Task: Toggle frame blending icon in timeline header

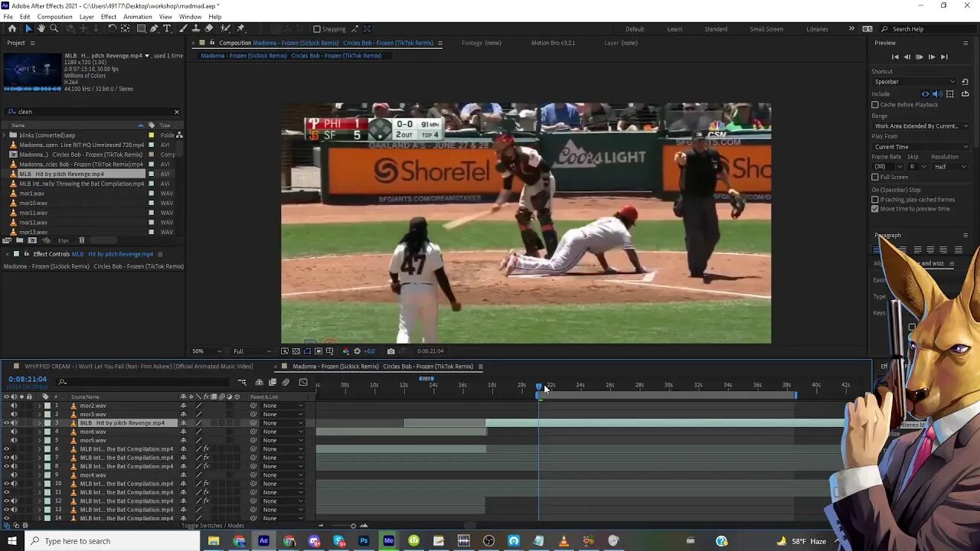Action: click(x=273, y=382)
